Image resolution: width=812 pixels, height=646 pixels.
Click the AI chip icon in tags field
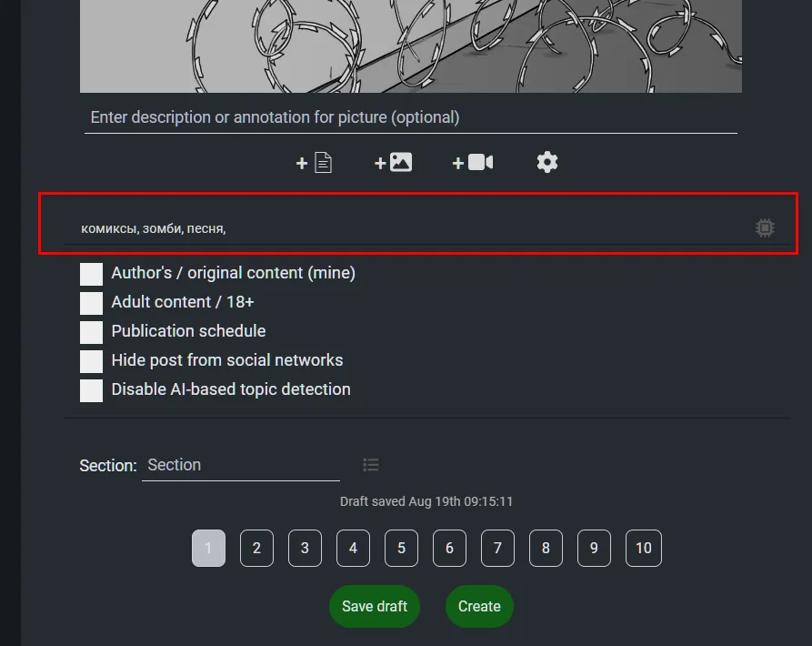click(765, 228)
